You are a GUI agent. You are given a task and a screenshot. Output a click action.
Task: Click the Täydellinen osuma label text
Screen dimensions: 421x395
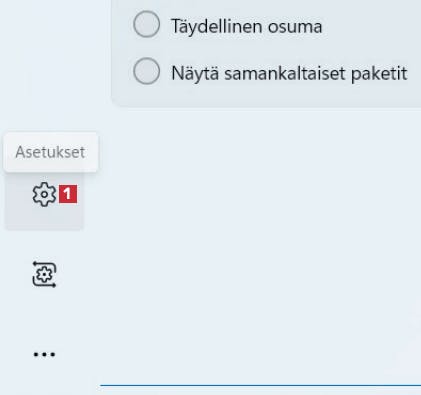(x=246, y=26)
